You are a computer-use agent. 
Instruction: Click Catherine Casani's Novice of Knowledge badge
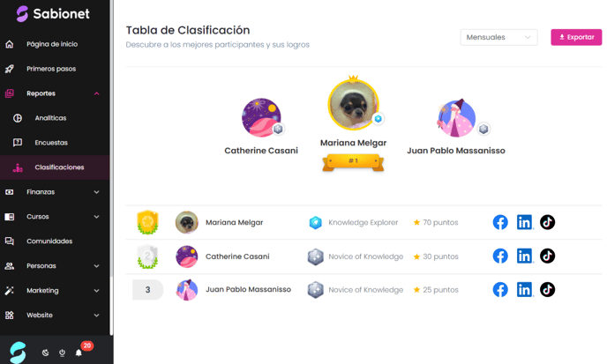pos(316,256)
